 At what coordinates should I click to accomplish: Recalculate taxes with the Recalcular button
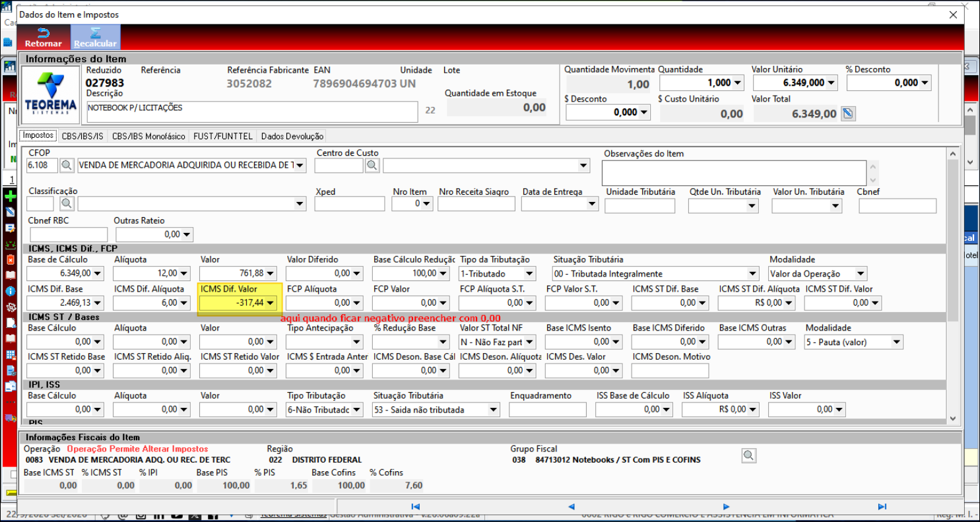pos(95,37)
